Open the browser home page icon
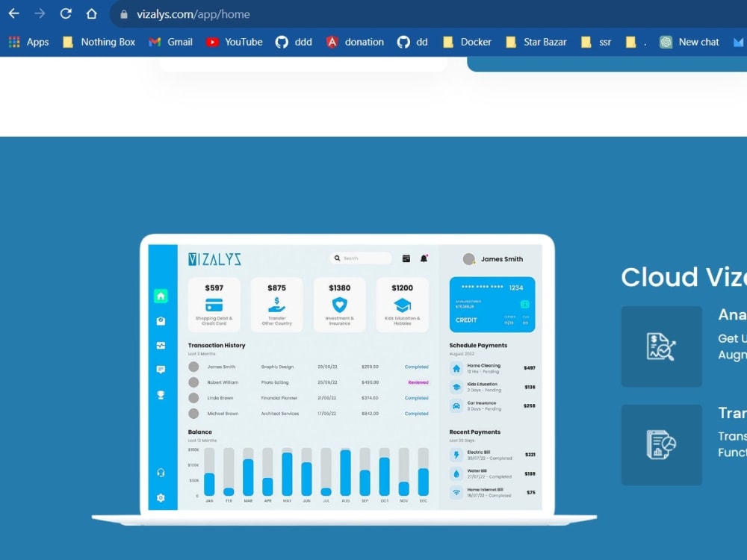Screen dimensions: 747x560 click(91, 13)
